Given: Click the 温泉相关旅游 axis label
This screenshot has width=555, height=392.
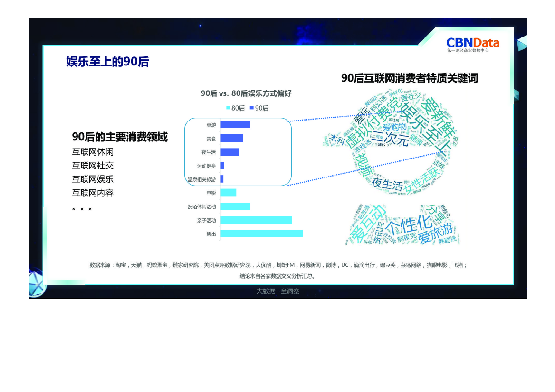Looking at the screenshot, I should (x=201, y=180).
